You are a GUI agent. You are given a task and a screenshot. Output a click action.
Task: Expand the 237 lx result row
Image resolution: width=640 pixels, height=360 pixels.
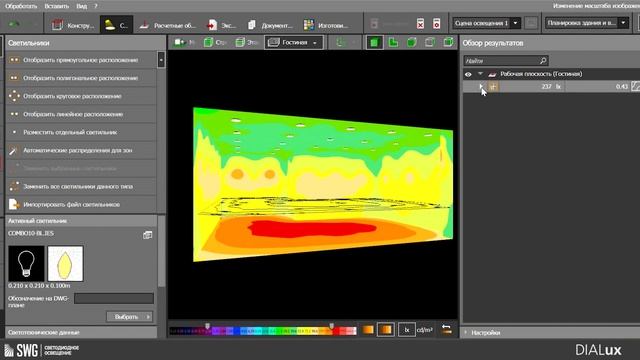point(481,86)
